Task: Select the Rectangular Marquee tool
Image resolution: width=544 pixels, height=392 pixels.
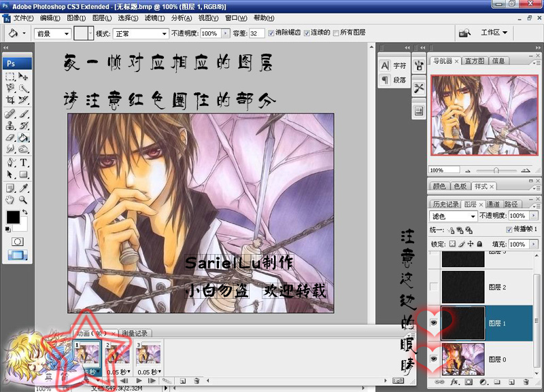Action: click(x=10, y=76)
